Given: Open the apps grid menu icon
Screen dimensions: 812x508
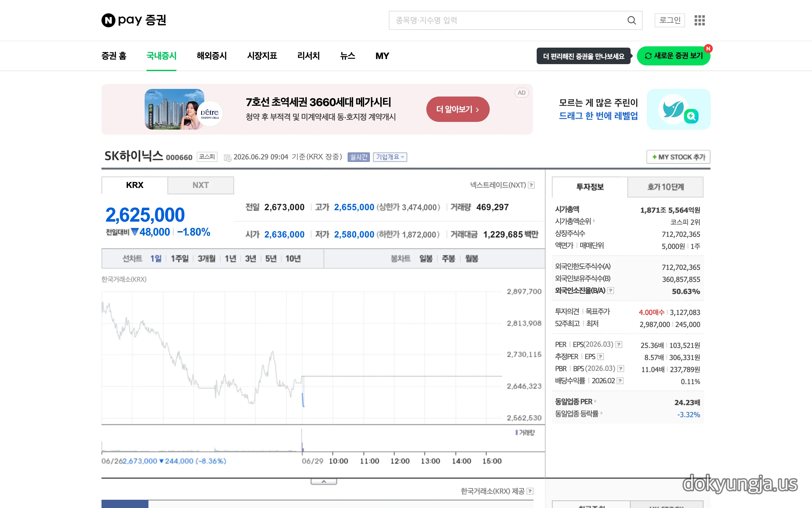Looking at the screenshot, I should pos(700,20).
